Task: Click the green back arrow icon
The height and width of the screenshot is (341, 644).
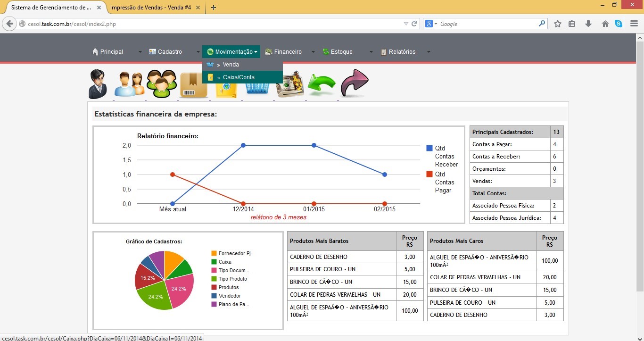Action: 322,85
